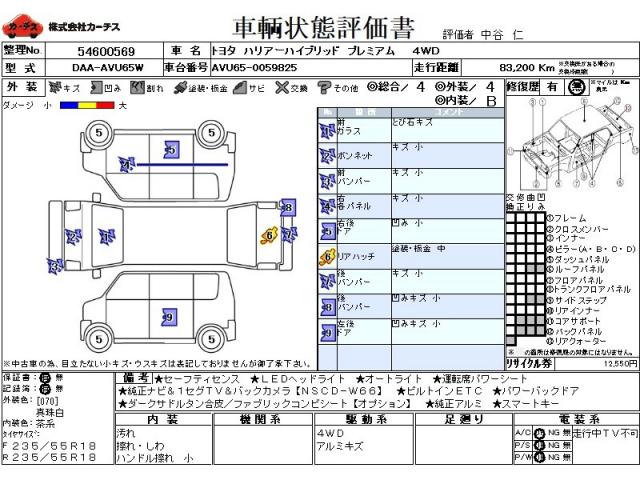
Task: Click the chassis number AVU65-0059825
Action: (x=254, y=68)
